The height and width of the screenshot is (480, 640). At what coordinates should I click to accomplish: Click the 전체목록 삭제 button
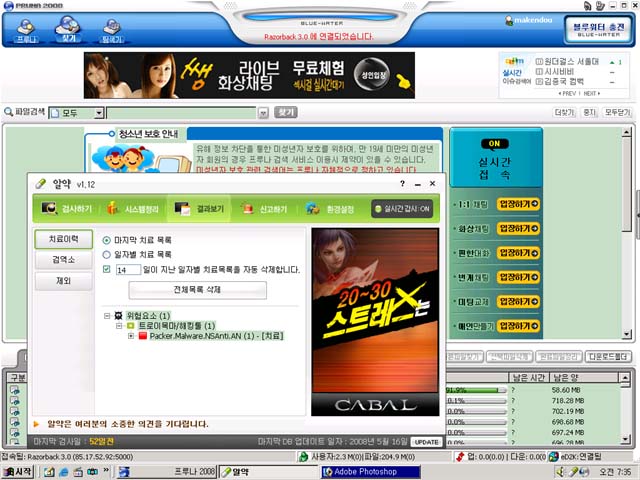[x=198, y=290]
